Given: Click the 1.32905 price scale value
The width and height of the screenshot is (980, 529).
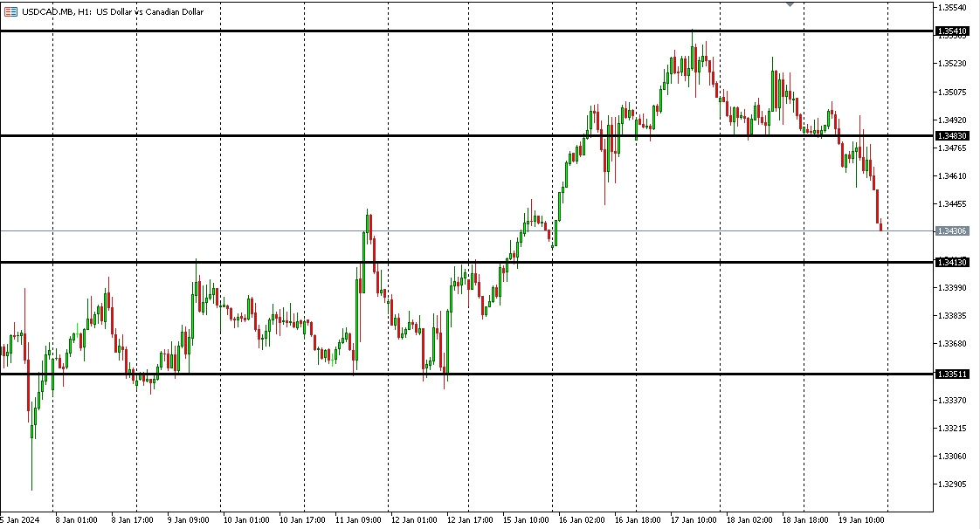Looking at the screenshot, I should (x=952, y=484).
